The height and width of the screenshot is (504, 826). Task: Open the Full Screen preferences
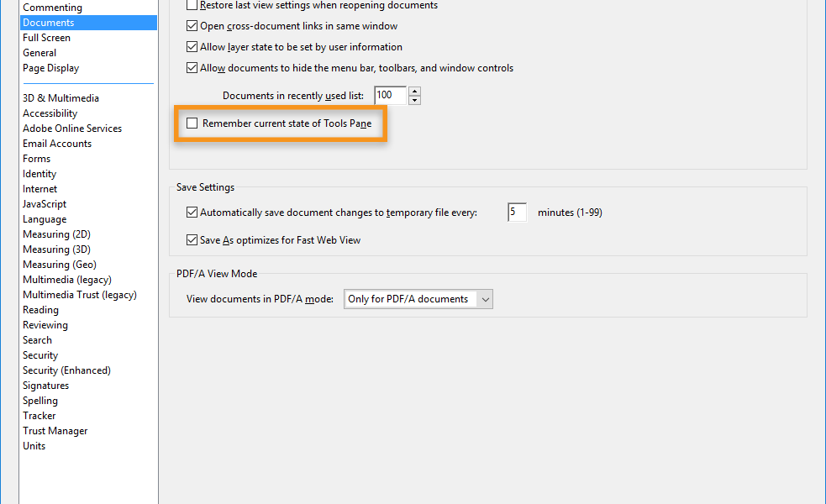[46, 37]
